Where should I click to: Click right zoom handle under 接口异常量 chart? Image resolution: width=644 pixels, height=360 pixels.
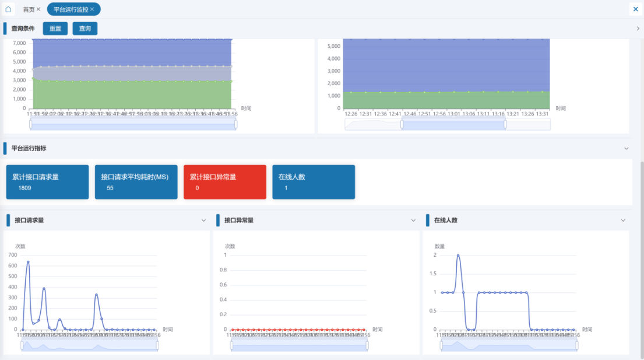click(367, 345)
